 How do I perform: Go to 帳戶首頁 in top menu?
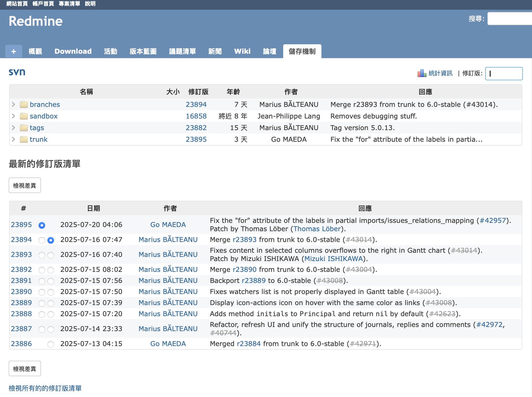click(x=43, y=4)
